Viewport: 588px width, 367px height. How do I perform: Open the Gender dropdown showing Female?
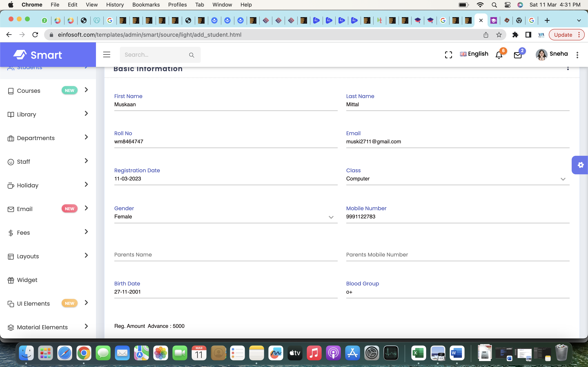click(226, 217)
